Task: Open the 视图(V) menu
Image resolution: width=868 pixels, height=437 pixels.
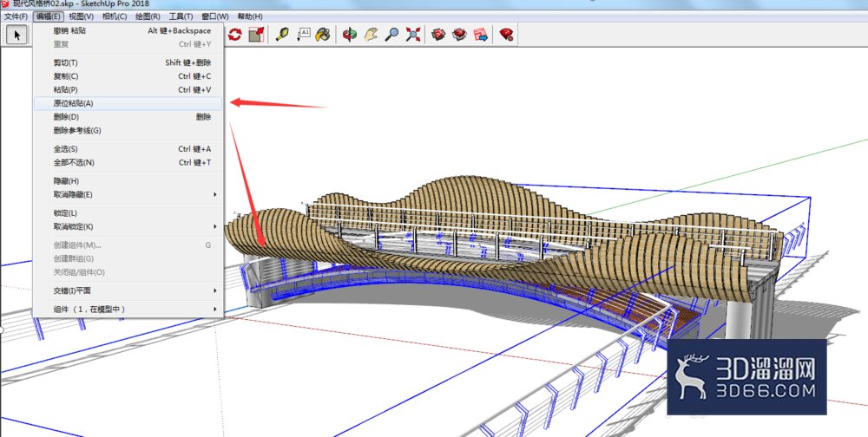Action: [81, 16]
